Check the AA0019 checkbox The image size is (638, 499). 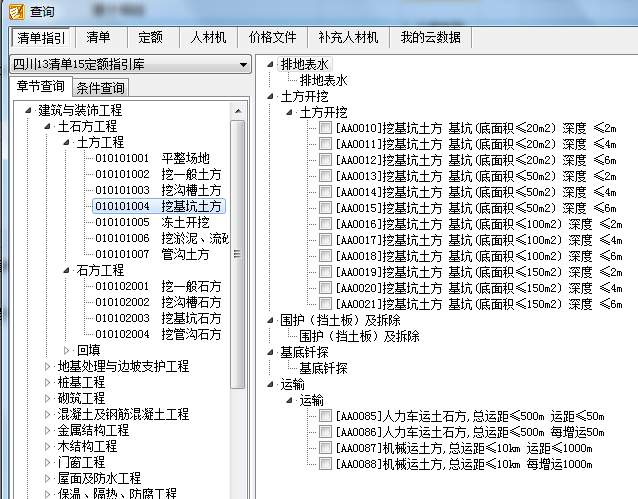click(x=325, y=271)
